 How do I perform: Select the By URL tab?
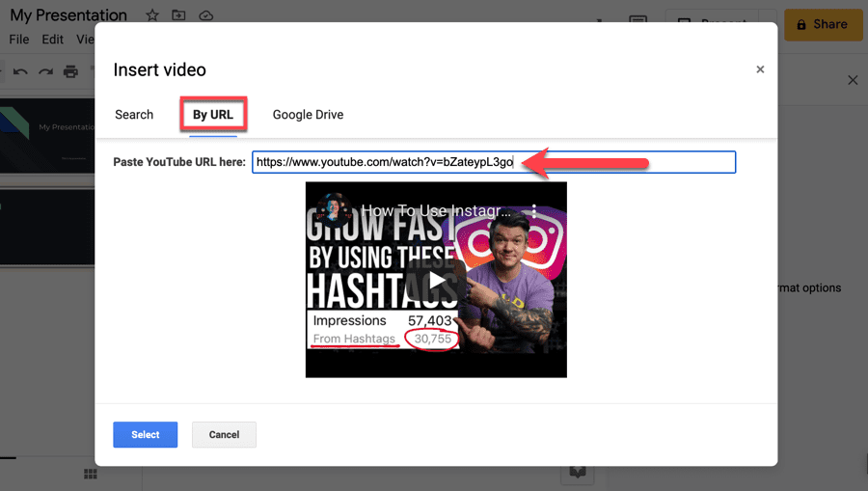[x=212, y=115]
